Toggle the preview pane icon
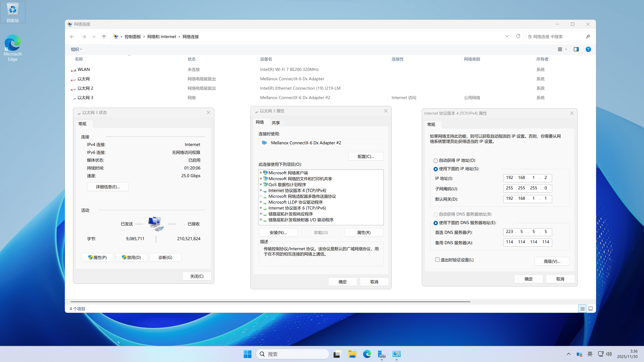 tap(576, 49)
